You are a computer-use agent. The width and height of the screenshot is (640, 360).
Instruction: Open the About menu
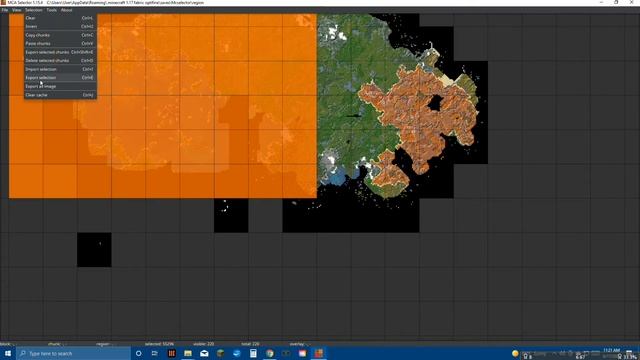67,10
